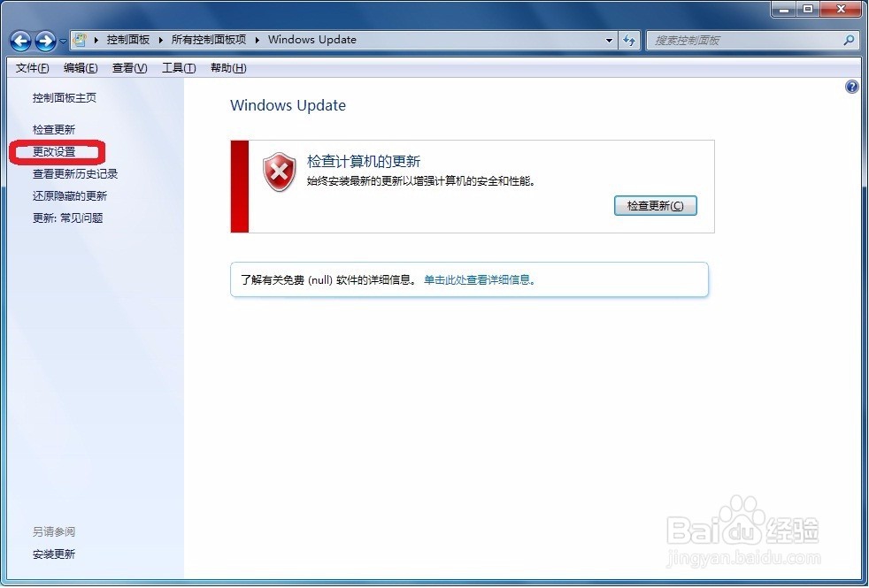Screen dimensions: 869x588
Task: Minimize the Windows Update window
Action: pyautogui.click(x=784, y=10)
